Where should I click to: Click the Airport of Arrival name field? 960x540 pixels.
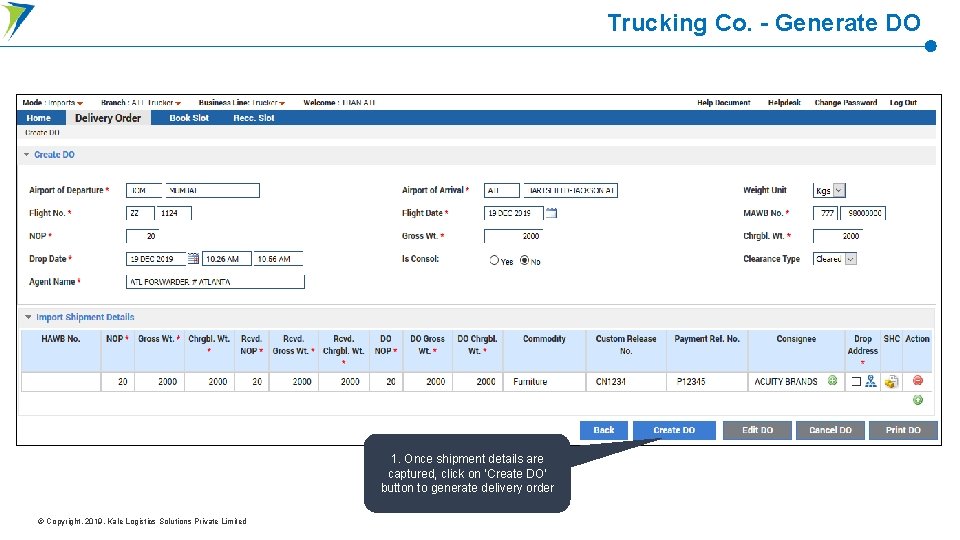[x=570, y=190]
